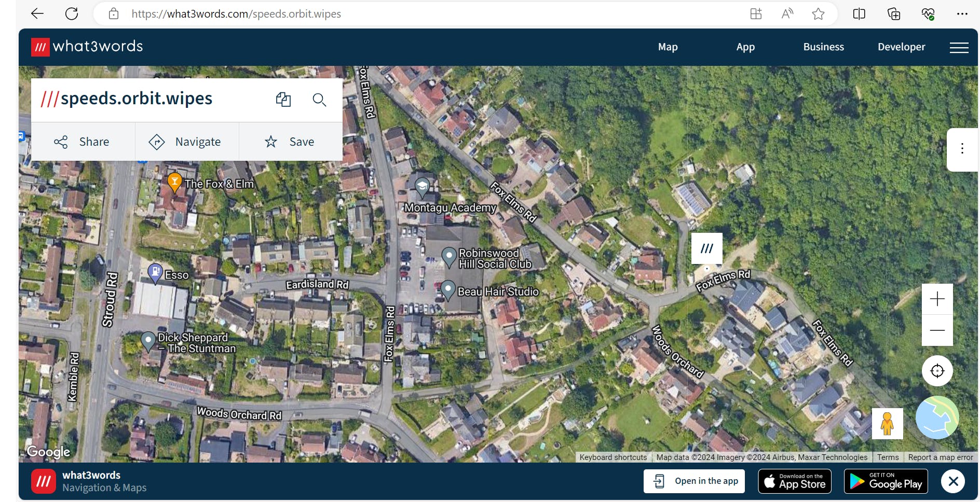
Task: Save location with the Save star button
Action: click(x=291, y=142)
